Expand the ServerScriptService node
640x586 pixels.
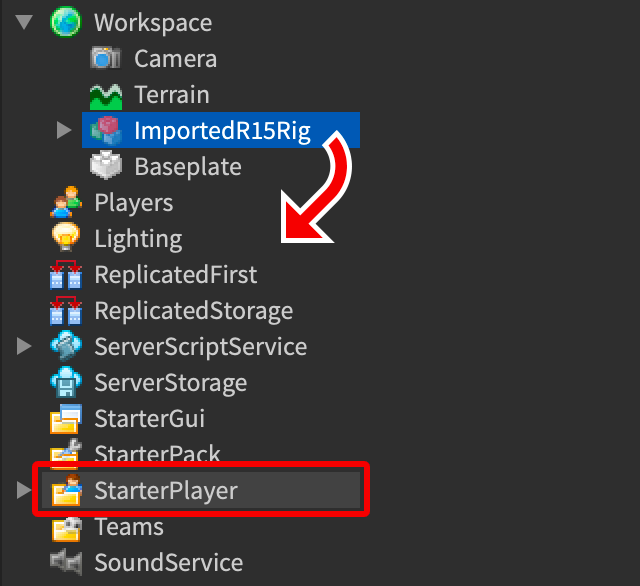(x=25, y=347)
